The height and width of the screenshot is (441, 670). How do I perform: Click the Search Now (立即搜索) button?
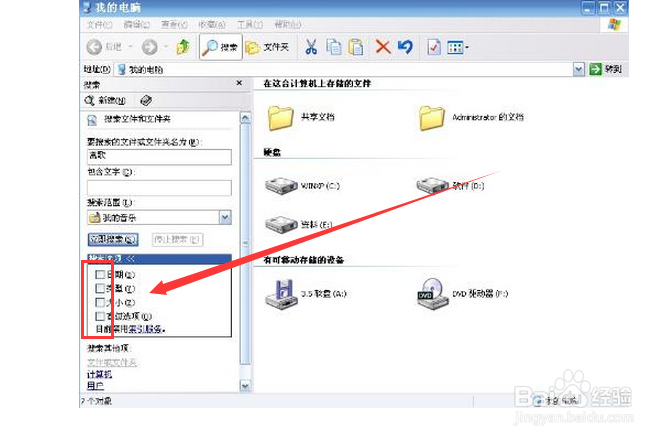coord(113,239)
